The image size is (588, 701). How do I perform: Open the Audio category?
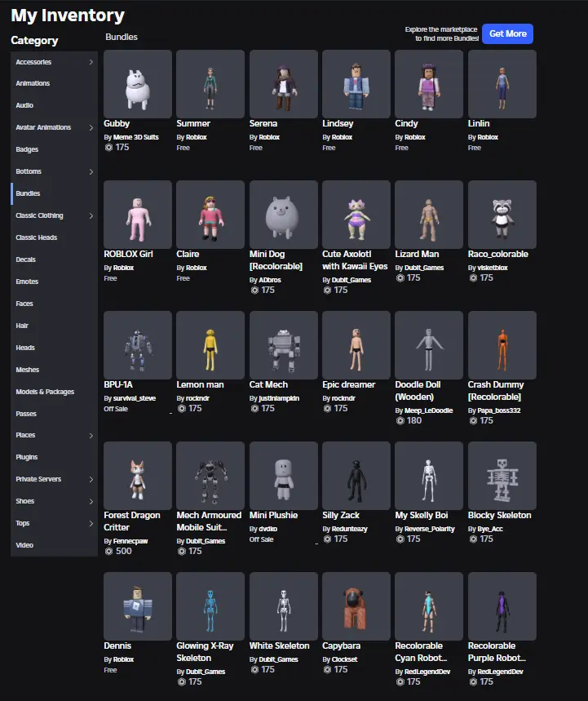(54, 105)
